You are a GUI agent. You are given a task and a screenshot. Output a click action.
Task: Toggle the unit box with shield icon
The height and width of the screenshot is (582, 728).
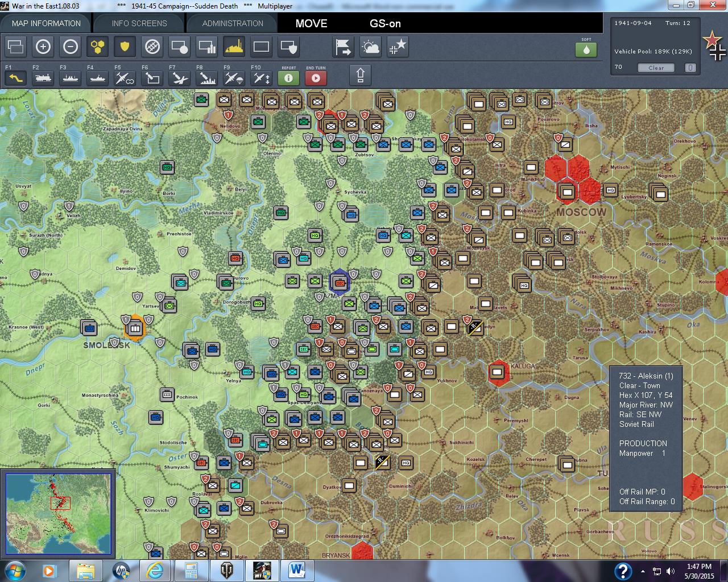coord(288,47)
